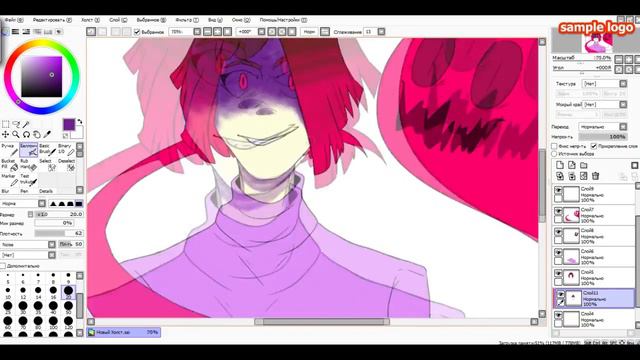Viewport: 640px width, 360px height.
Task: Adjust the Непрозр-ть opacity slider
Action: point(603,137)
